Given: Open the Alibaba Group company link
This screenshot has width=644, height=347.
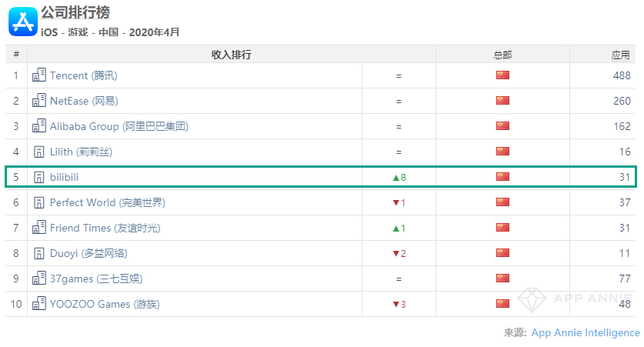Looking at the screenshot, I should point(119,126).
